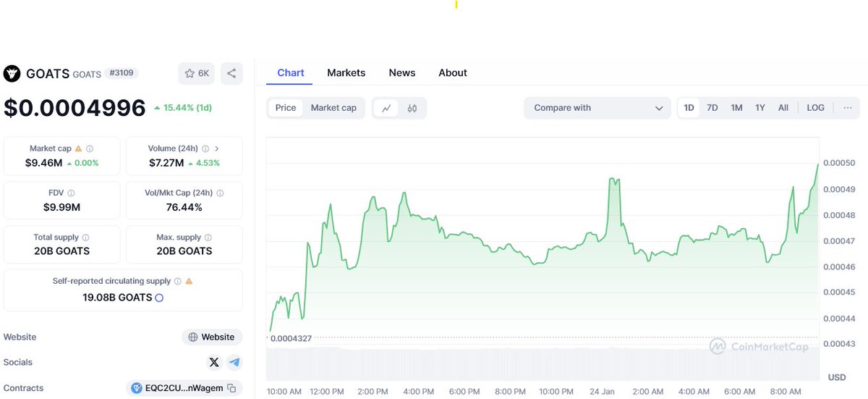Select the 7D time range
Viewport: 868px width, 399px height.
tap(712, 108)
